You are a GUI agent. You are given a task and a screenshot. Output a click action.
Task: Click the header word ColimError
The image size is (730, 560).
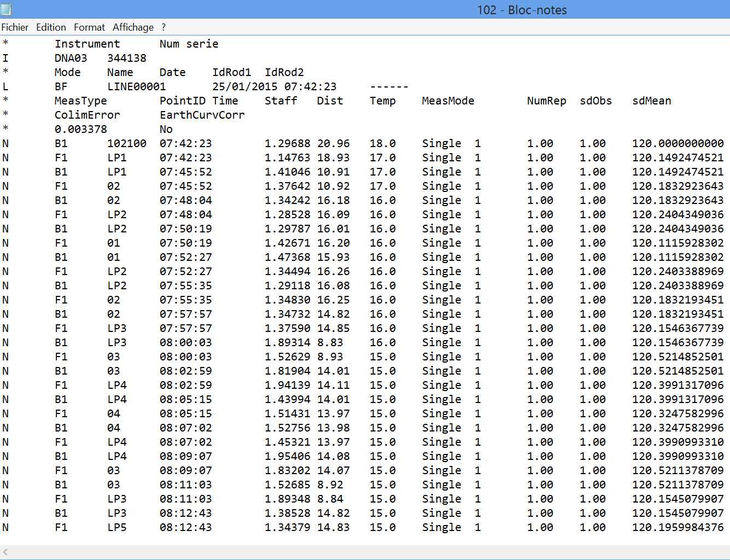pos(87,115)
